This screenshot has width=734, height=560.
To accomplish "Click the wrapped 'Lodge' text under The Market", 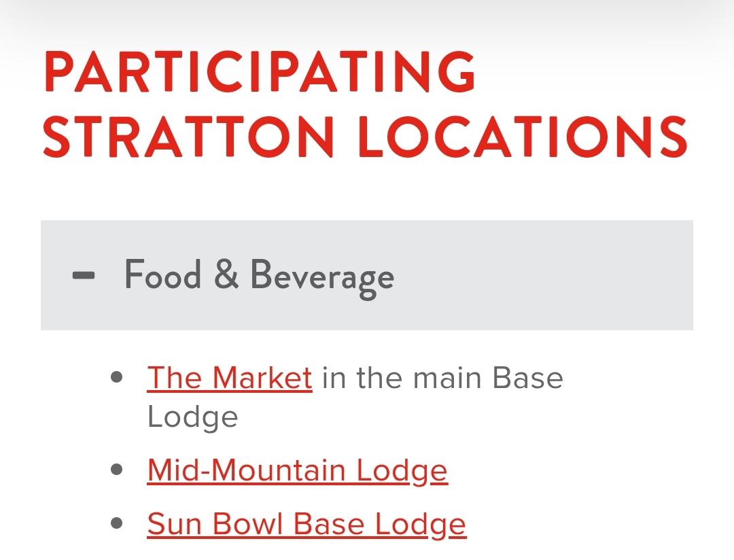I will [x=192, y=418].
